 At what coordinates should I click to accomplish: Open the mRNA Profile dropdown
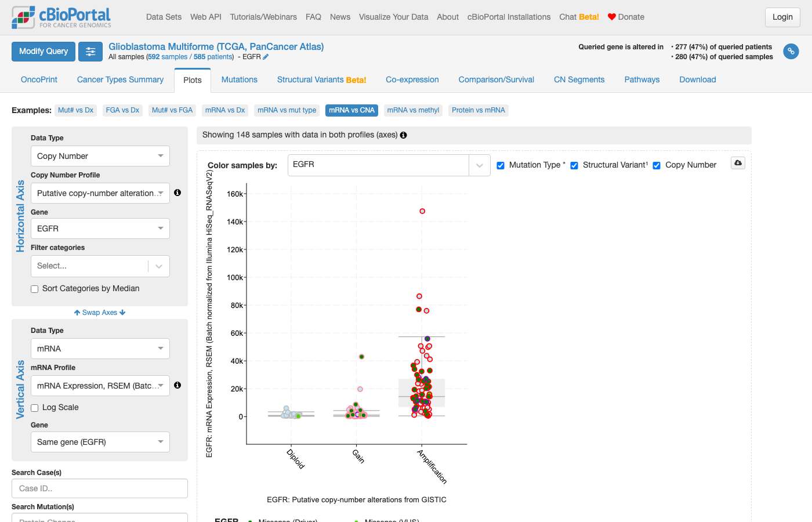[100, 386]
